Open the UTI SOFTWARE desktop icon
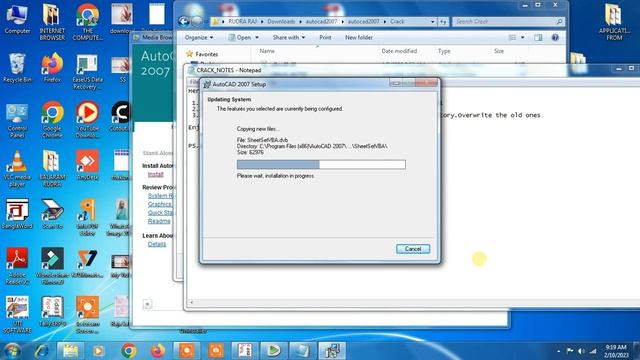640x360 pixels. 17,315
